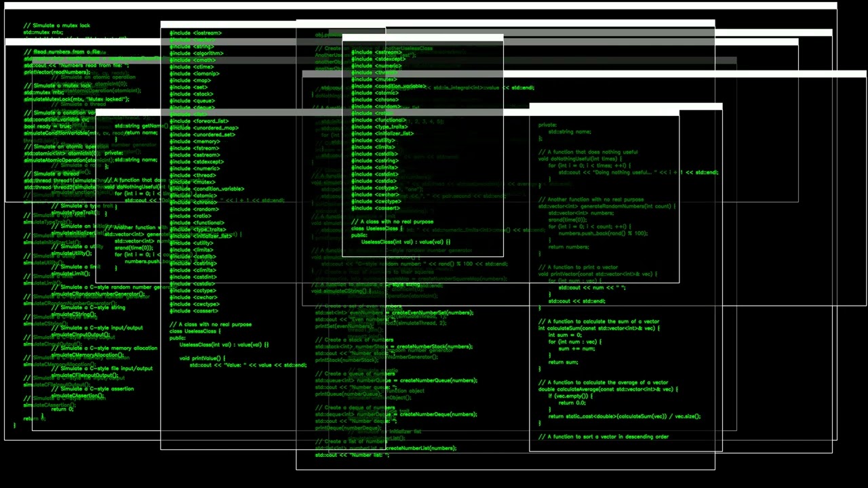Screen dimensions: 868x488
Task: Click '// Another function with no real purpose' in rightmost window
Action: 591,199
